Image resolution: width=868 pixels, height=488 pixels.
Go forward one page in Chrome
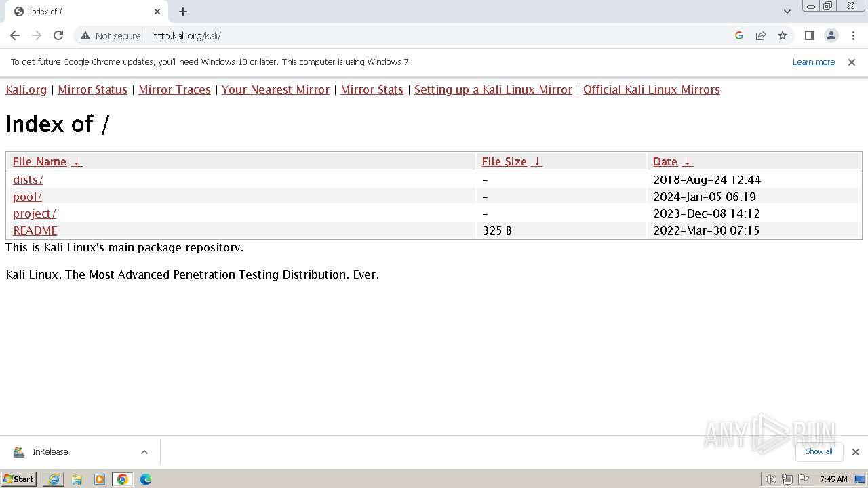point(37,35)
